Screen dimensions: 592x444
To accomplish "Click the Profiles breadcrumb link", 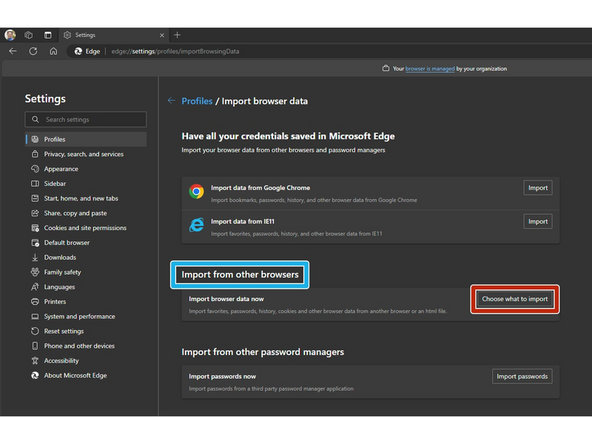I will pos(197,101).
